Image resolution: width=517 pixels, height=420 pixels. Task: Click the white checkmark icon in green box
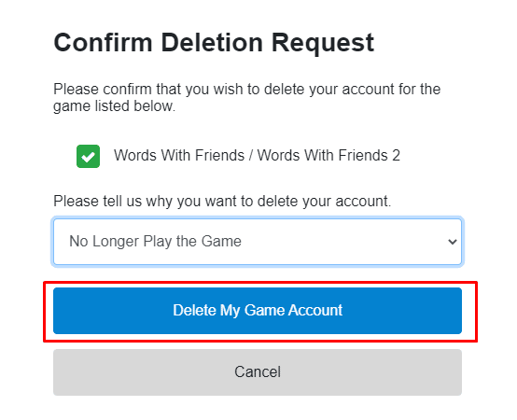click(88, 157)
